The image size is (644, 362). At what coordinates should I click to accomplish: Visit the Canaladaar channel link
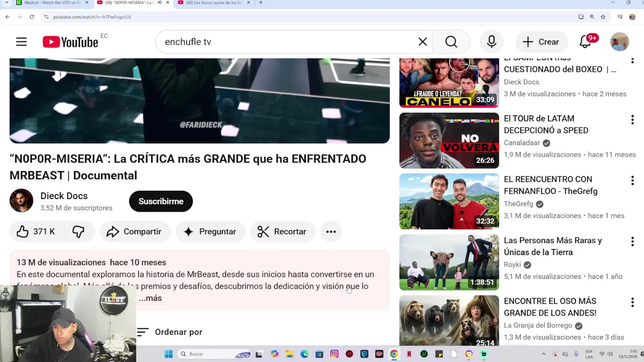[522, 143]
